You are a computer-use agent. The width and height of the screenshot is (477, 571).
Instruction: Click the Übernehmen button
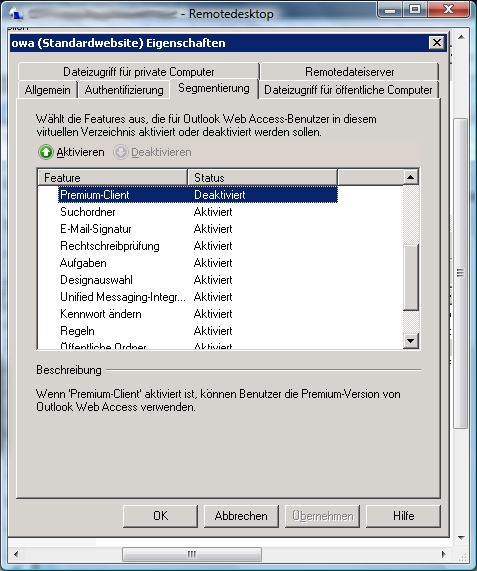coord(323,516)
